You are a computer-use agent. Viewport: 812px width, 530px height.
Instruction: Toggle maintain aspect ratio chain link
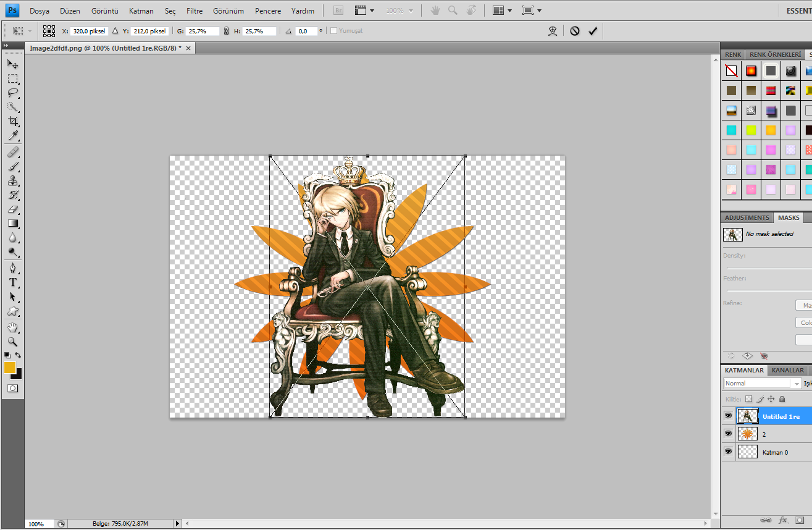pos(226,31)
